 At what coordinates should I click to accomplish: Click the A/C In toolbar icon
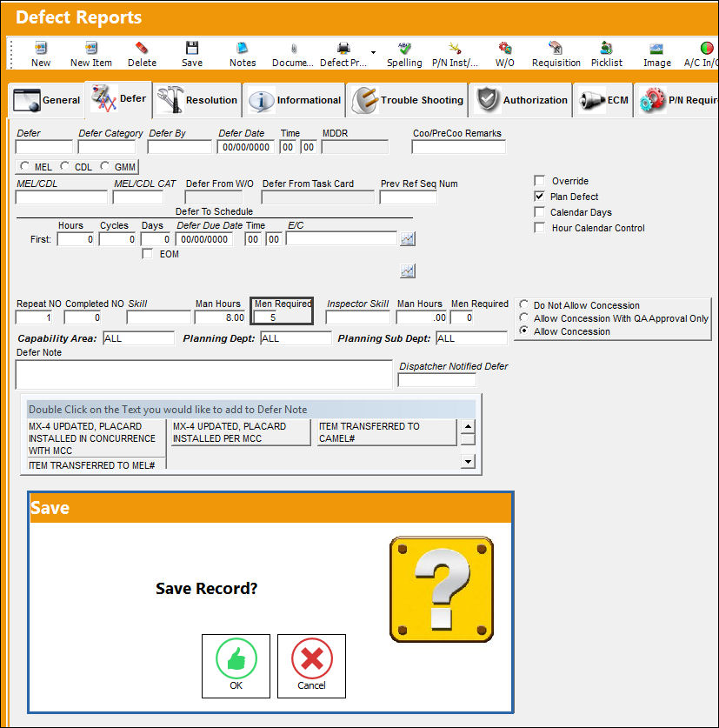[x=707, y=48]
